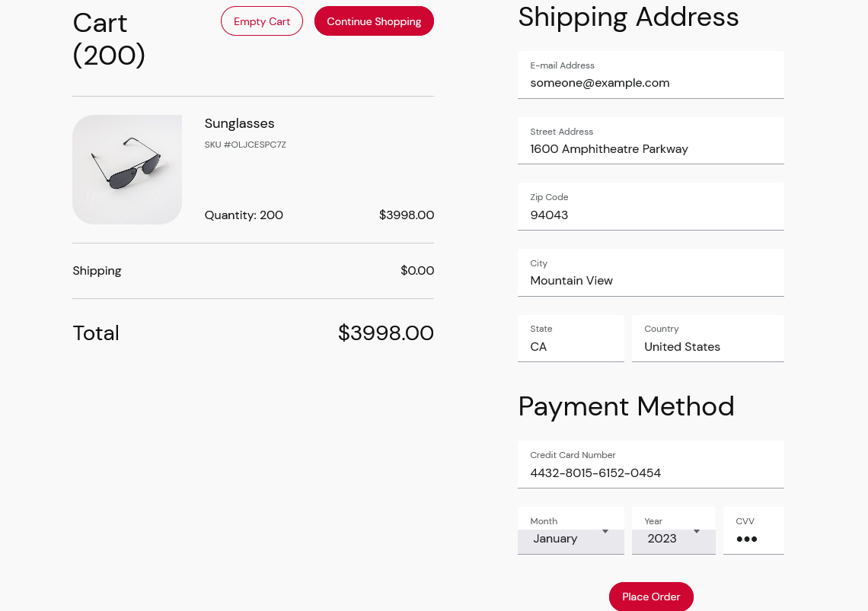Click the CVV field
The image size is (868, 611).
tap(753, 539)
